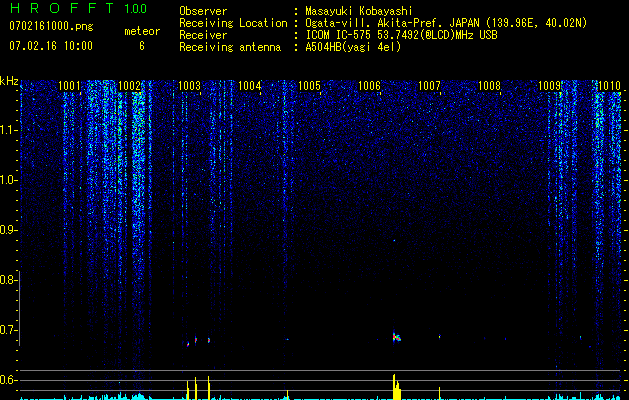Click the 'Receiving Location' field label
This screenshot has height=400, width=629.
tap(233, 23)
